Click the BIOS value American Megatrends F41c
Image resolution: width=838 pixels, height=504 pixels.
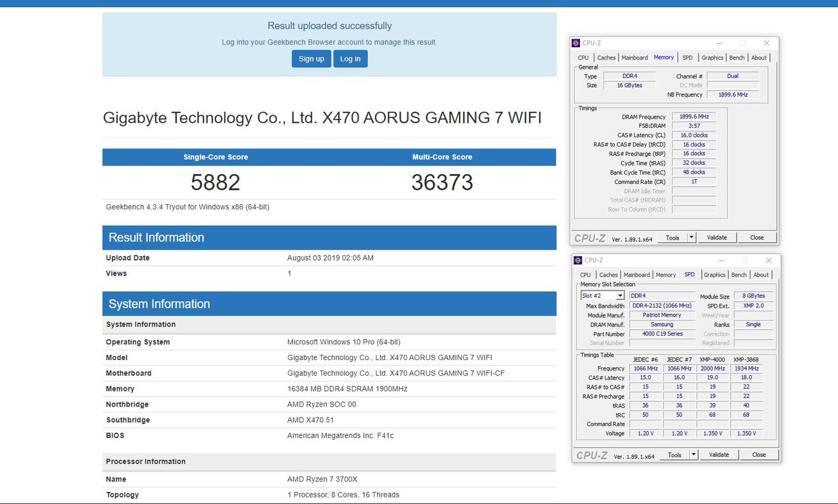click(x=340, y=435)
